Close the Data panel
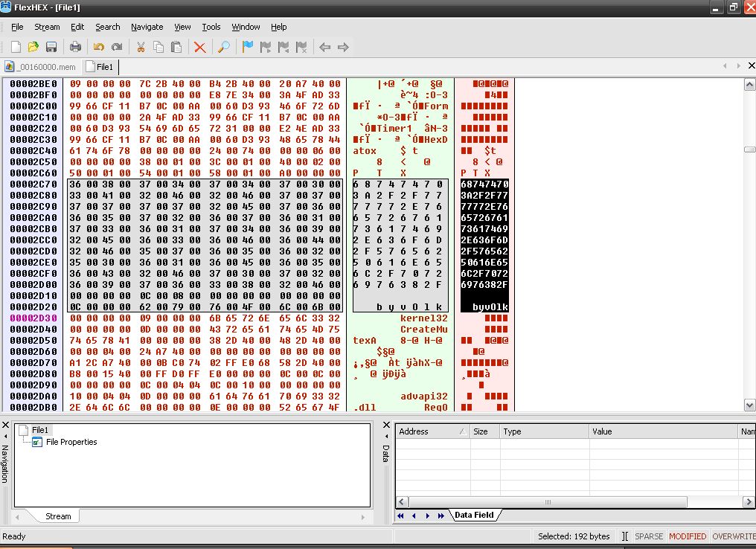 386,425
